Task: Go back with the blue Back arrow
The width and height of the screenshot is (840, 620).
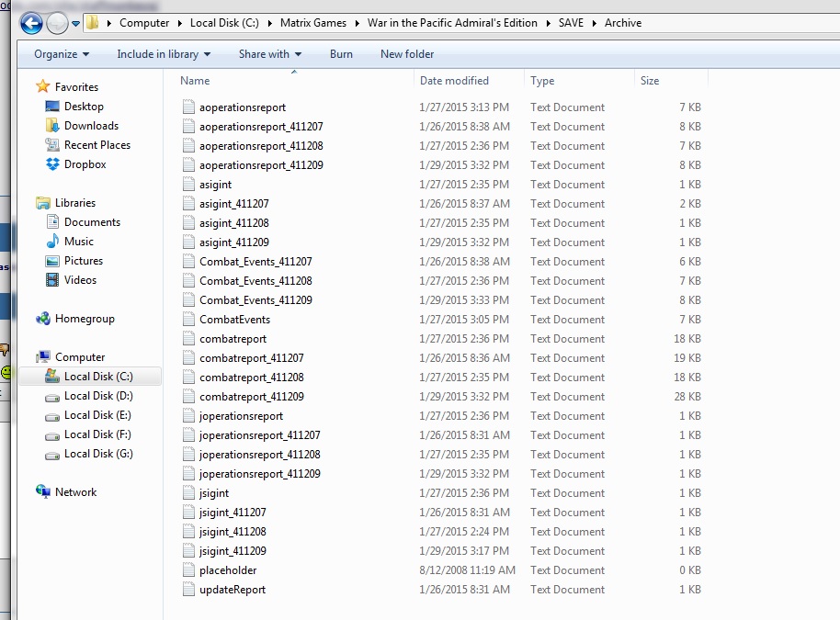Action: tap(31, 23)
